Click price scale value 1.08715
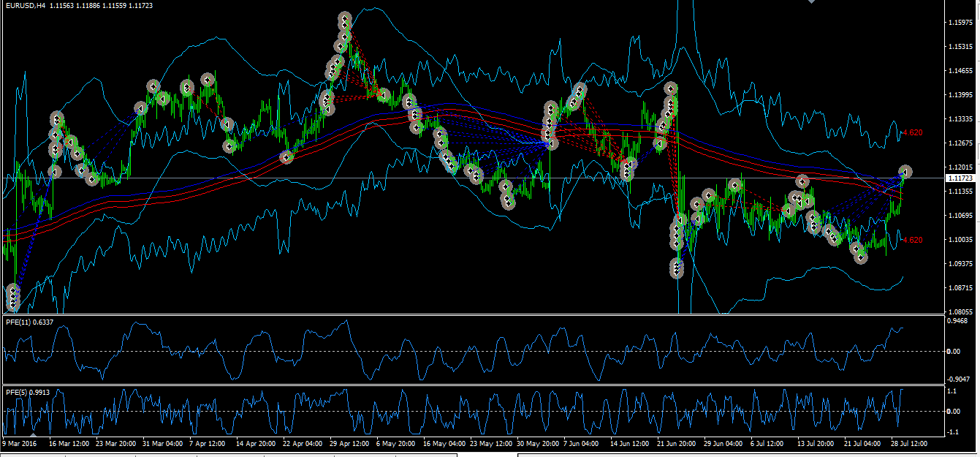The height and width of the screenshot is (457, 980). [x=960, y=288]
